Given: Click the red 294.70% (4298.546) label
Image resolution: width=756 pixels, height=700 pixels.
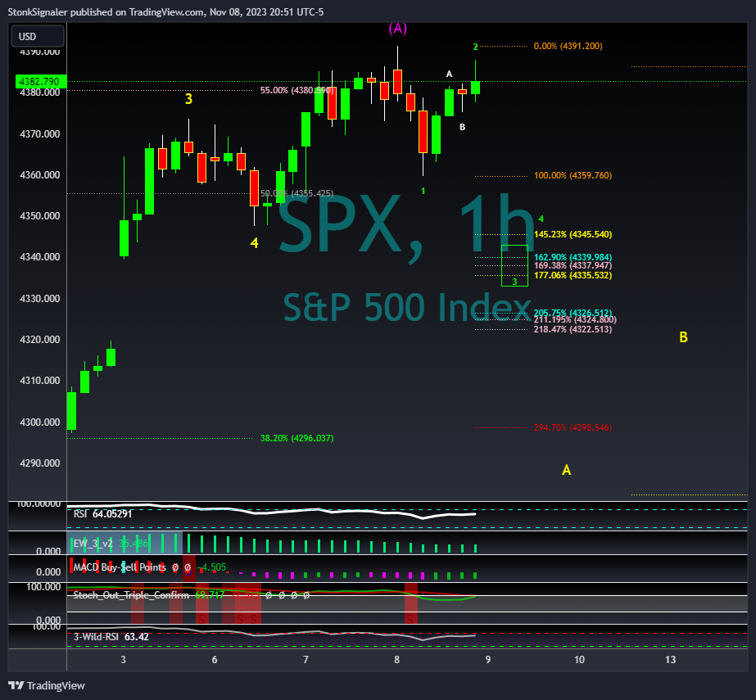Looking at the screenshot, I should click(573, 427).
